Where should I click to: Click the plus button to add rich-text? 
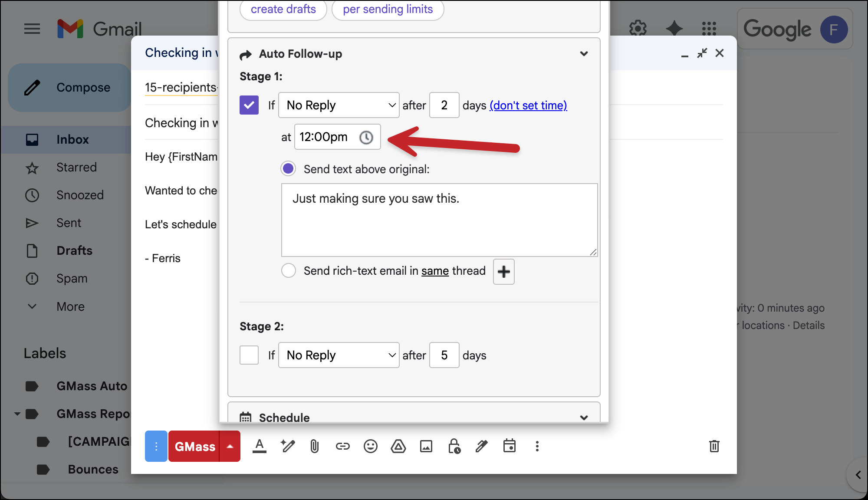tap(503, 272)
